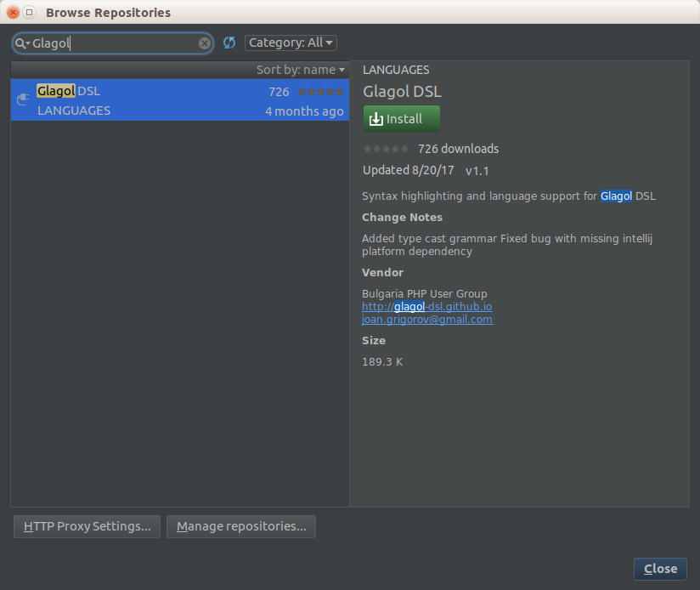Install the Glagol DSL plugin
Viewport: 700px width, 590px height.
401,119
